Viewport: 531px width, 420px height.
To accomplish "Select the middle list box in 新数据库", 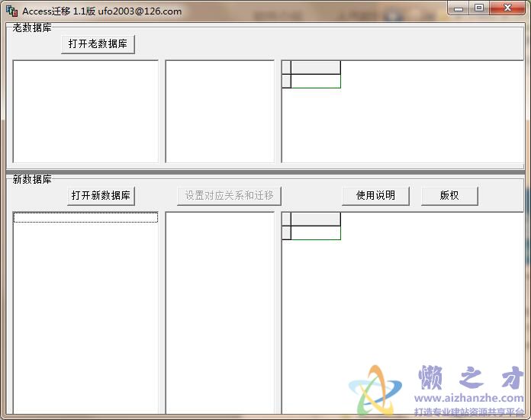I will tap(220, 313).
